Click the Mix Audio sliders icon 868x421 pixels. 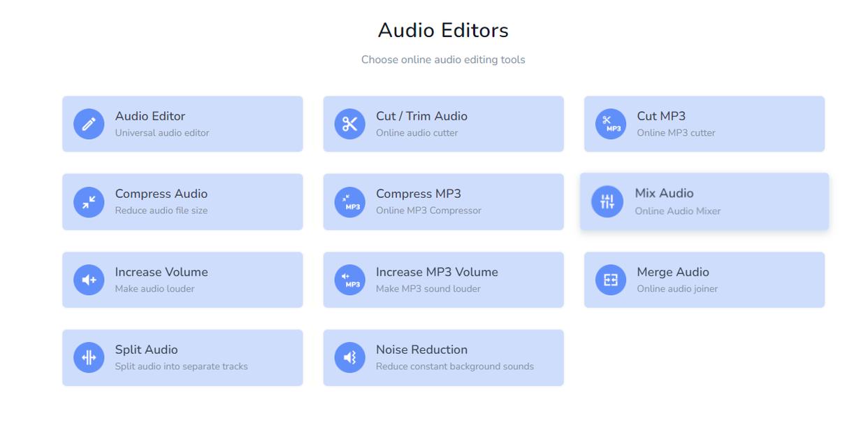[607, 202]
